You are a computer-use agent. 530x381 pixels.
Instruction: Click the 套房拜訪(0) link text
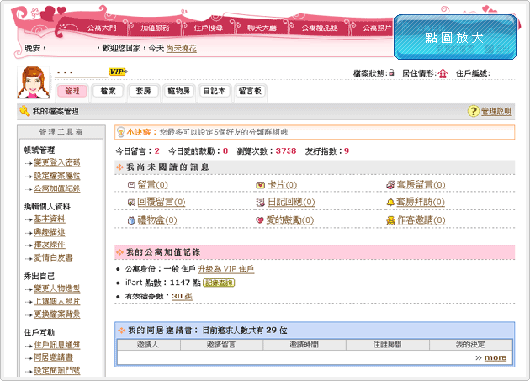tap(420, 202)
